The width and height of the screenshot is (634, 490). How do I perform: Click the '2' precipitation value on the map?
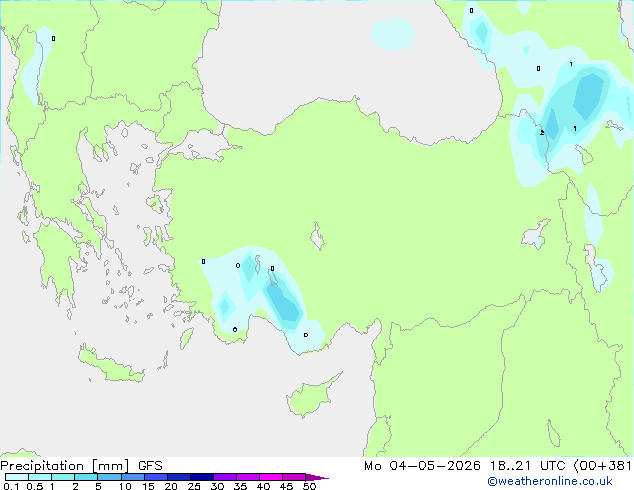tap(542, 132)
